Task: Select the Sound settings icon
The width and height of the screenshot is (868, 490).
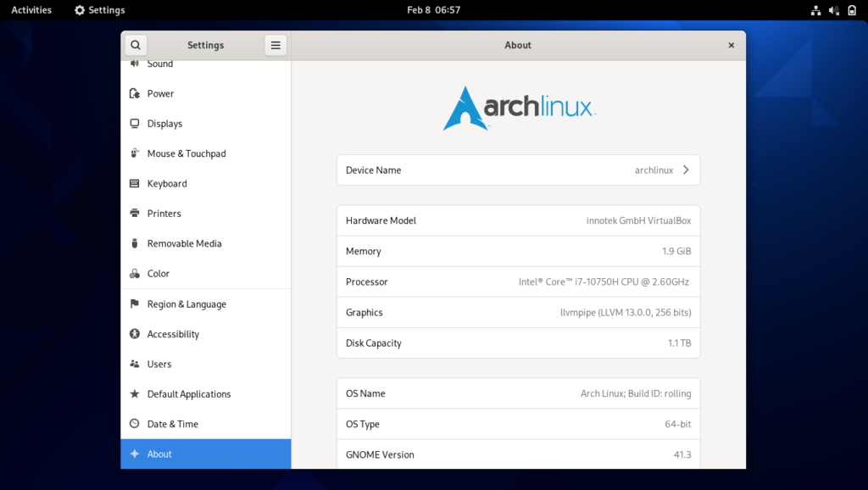Action: (135, 63)
